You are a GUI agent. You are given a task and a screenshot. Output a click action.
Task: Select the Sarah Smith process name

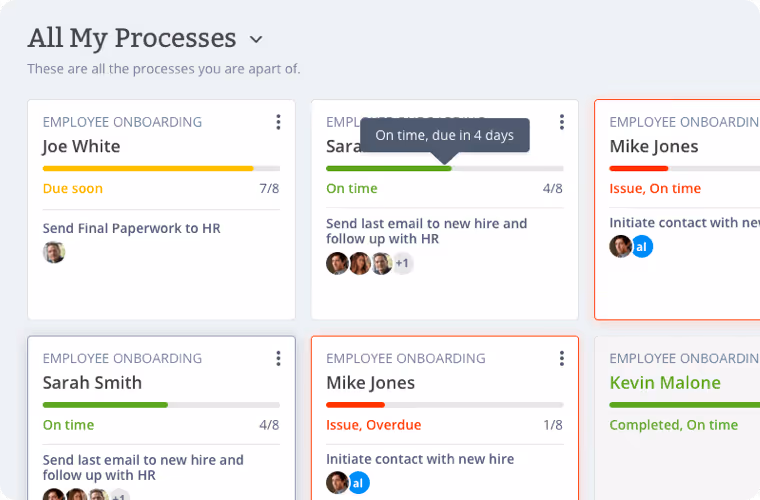coord(92,383)
